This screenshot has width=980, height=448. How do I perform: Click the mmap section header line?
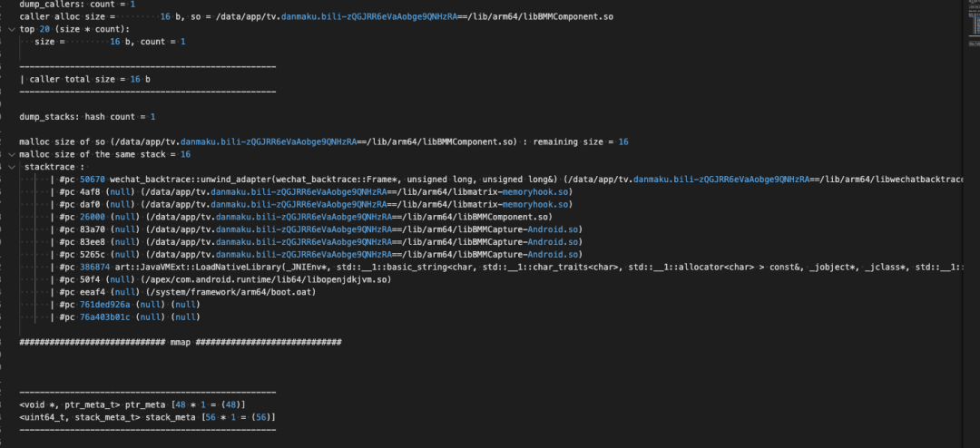(x=180, y=343)
